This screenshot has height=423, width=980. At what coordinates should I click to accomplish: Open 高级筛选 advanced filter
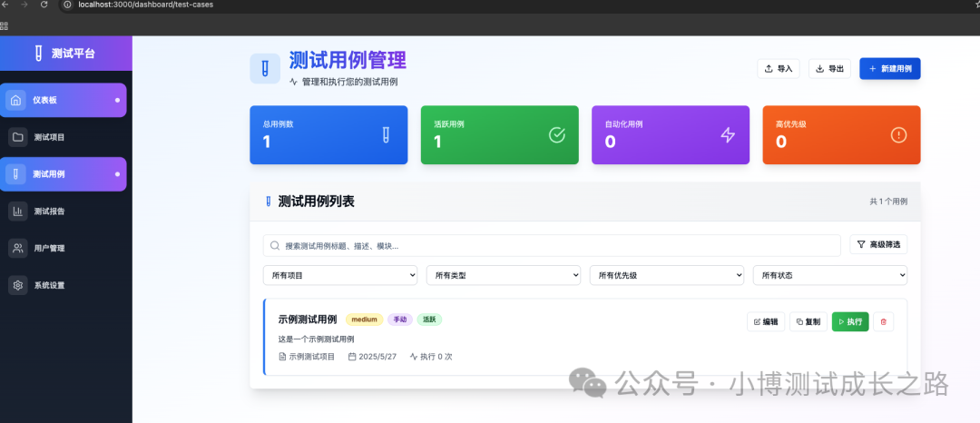pyautogui.click(x=878, y=244)
